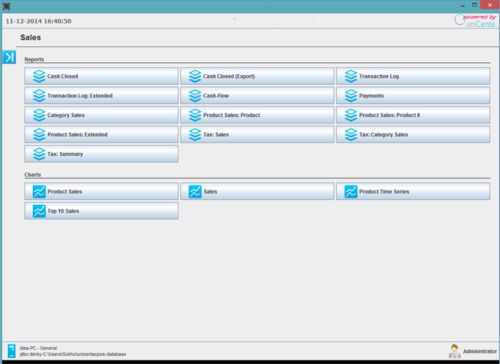Click the Product Sales: Extended stack icon

tap(39, 135)
